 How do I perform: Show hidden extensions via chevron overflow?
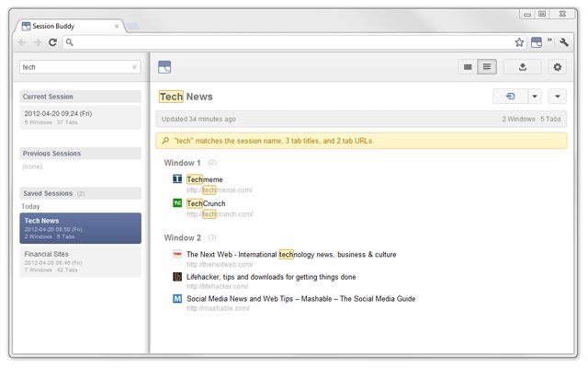tap(549, 40)
